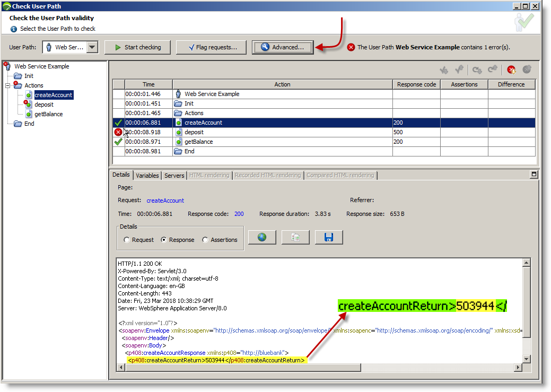Switch to the Servers tab
Screen dimensions: 551x392
(x=174, y=176)
